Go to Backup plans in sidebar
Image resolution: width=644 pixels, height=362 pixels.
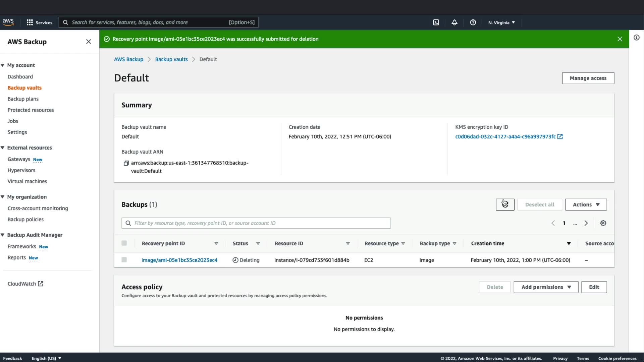23,99
